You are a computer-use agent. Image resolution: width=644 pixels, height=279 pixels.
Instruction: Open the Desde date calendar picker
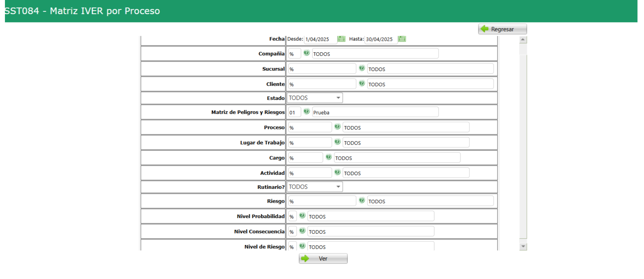click(x=341, y=39)
